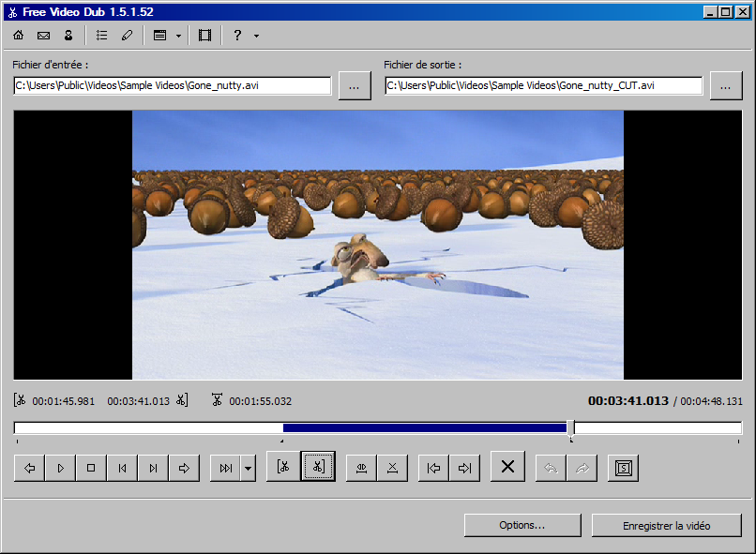Click into the Fichier de sortie path field
The height and width of the screenshot is (554, 756).
click(x=544, y=85)
